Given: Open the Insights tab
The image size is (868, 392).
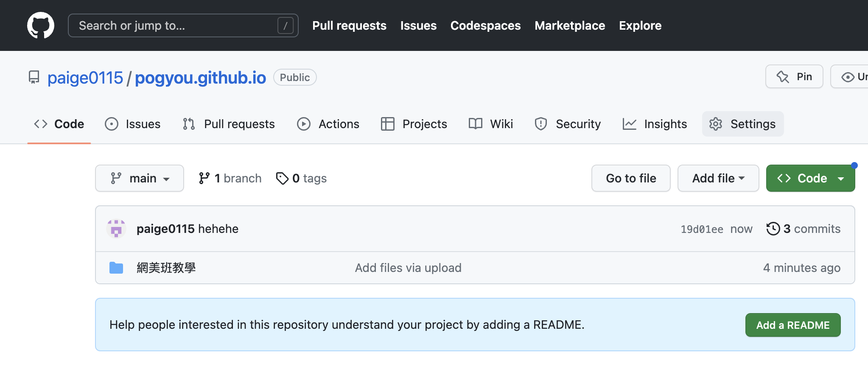Looking at the screenshot, I should pyautogui.click(x=655, y=124).
